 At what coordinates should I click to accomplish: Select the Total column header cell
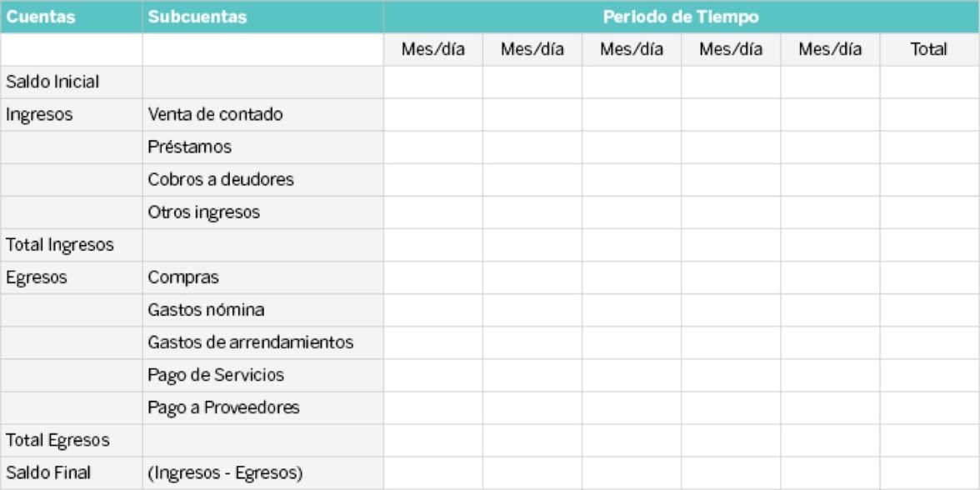coord(928,49)
